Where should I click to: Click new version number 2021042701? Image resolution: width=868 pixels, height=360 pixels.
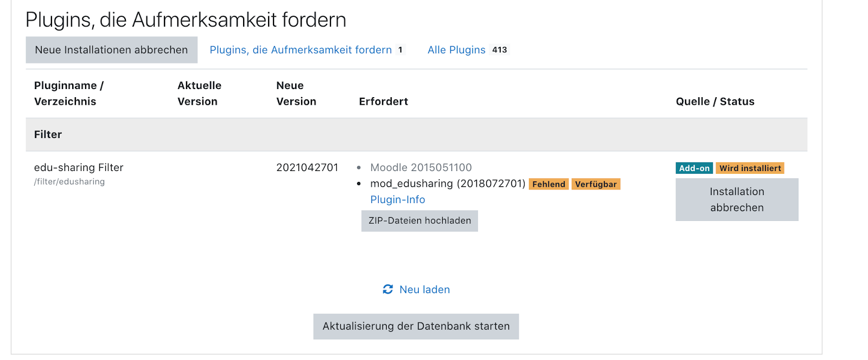tap(307, 167)
